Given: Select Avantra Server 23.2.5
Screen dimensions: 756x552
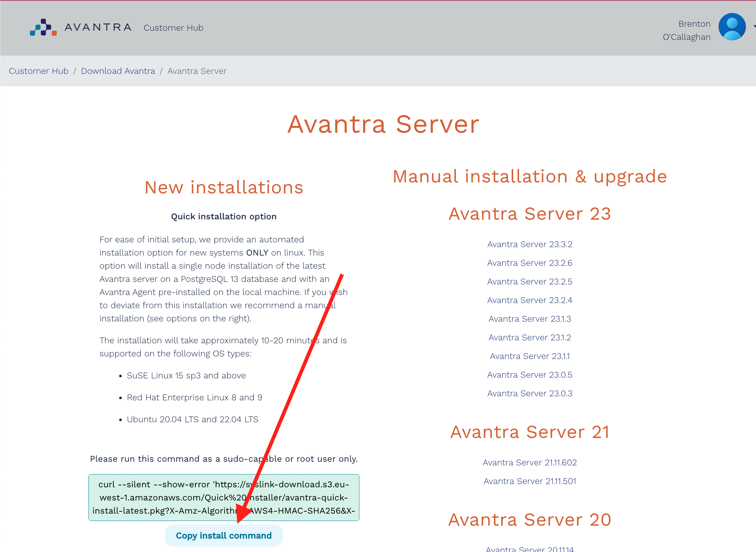Looking at the screenshot, I should (530, 281).
